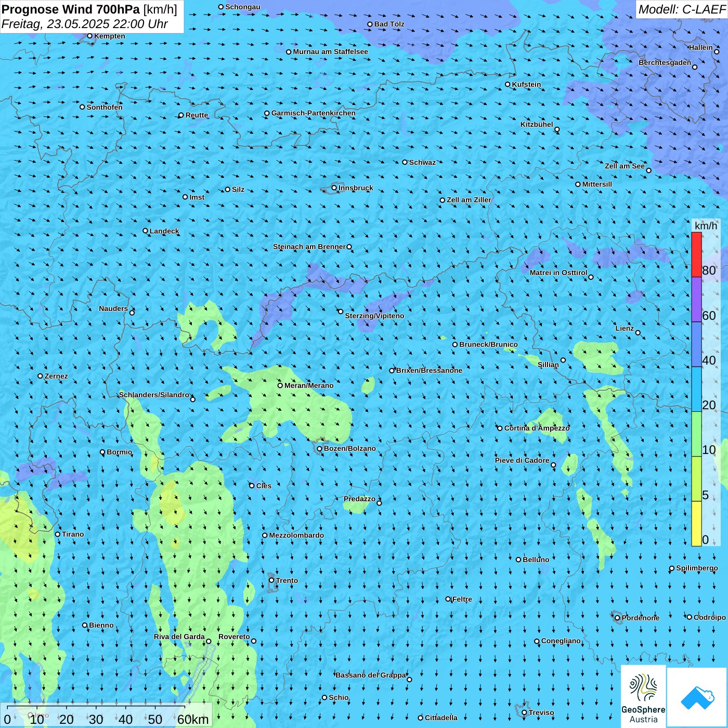The image size is (728, 728).
Task: Click the Mezzolombardo label
Action: click(x=296, y=535)
